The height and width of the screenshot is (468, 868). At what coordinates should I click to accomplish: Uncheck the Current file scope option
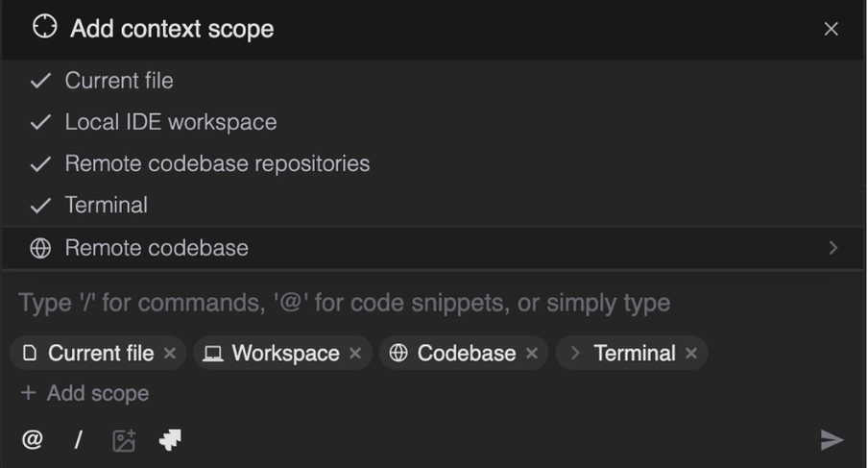coord(118,81)
